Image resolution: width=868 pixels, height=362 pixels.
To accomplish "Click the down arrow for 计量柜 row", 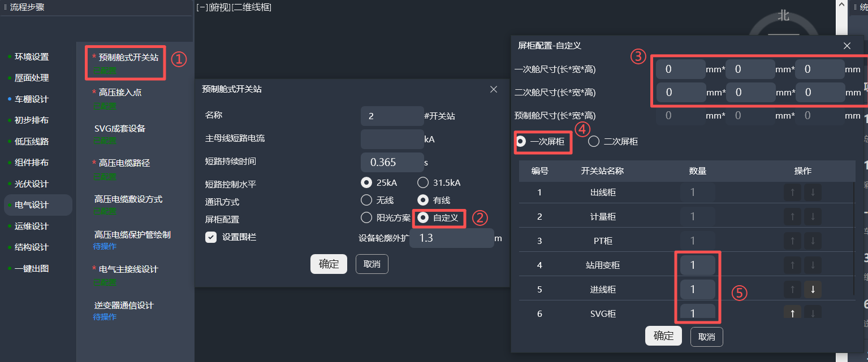I will click(813, 216).
